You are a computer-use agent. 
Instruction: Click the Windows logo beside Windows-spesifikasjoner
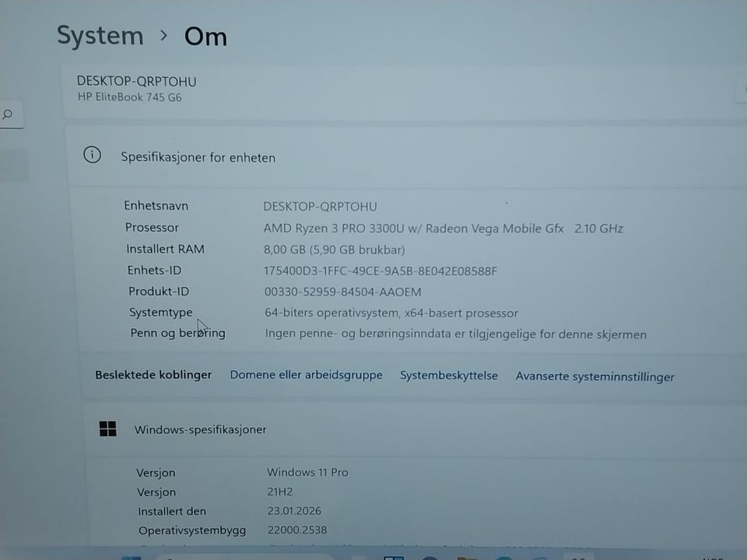[107, 429]
